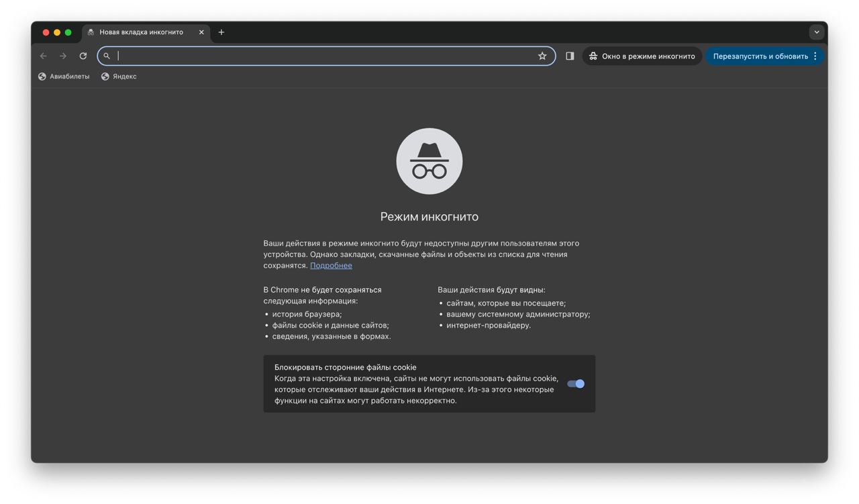Bookmark this tab with star icon
The width and height of the screenshot is (859, 504).
(542, 56)
